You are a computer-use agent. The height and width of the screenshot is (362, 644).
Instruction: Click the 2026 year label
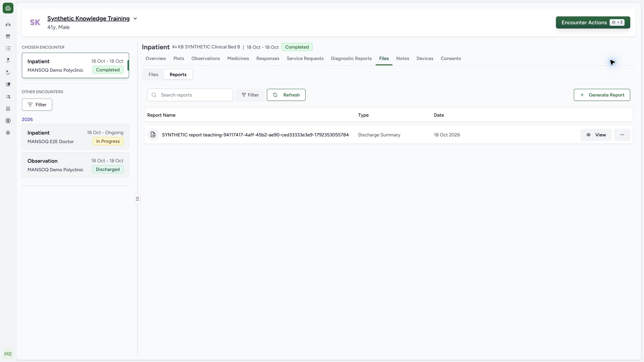coord(27,119)
